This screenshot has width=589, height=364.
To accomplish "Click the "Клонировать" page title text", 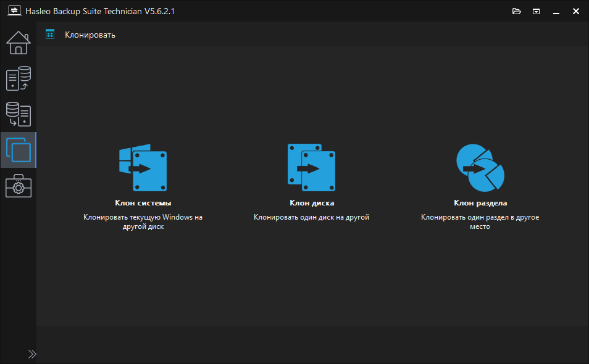I will pos(90,35).
